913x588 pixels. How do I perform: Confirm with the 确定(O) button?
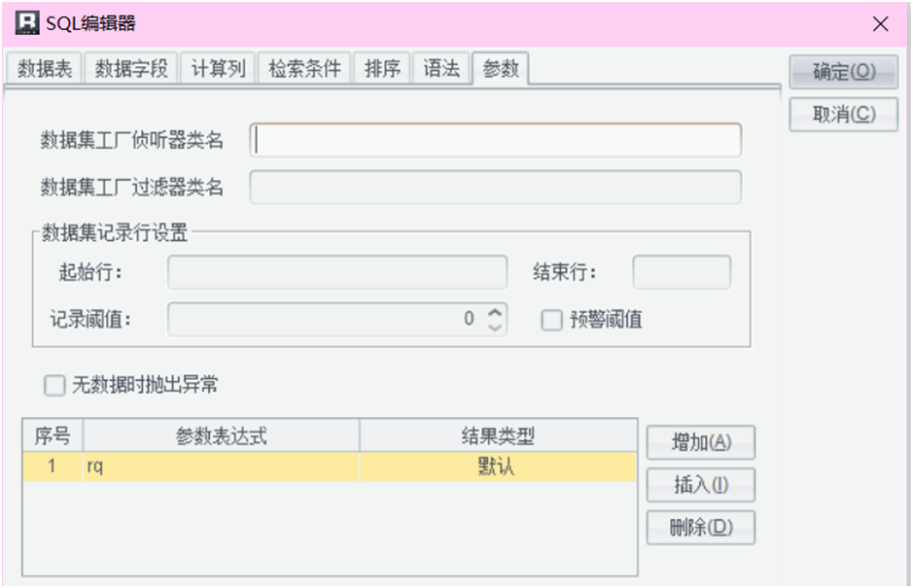pyautogui.click(x=843, y=72)
